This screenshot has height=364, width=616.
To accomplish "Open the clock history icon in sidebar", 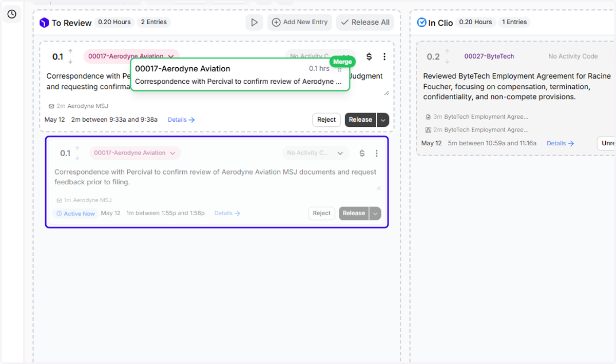I will tap(12, 14).
